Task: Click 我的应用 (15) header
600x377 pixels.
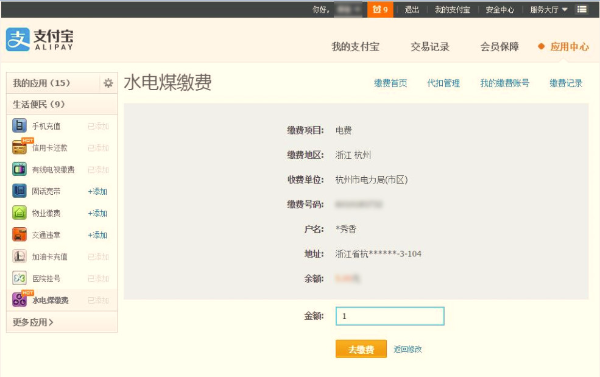Action: click(42, 83)
